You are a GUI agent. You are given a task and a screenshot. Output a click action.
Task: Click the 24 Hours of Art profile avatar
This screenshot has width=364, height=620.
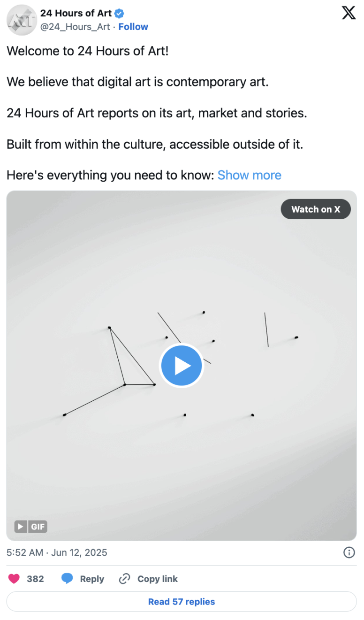[21, 20]
